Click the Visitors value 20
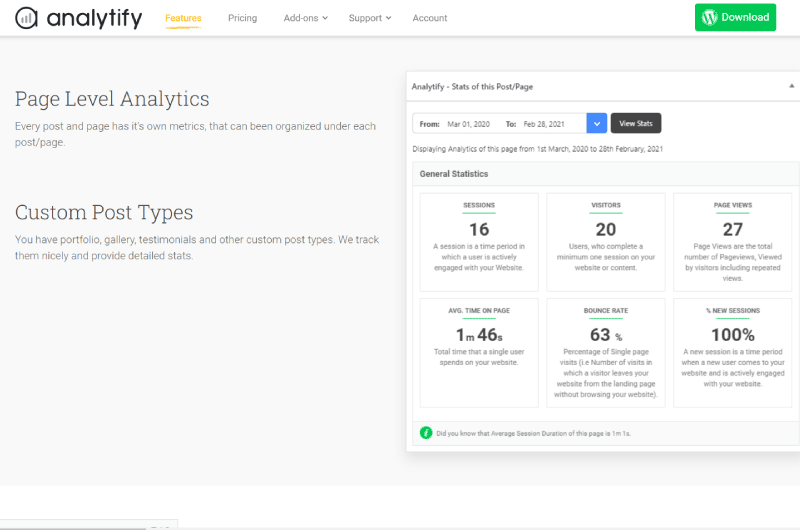This screenshot has height=530, width=800. tap(606, 230)
